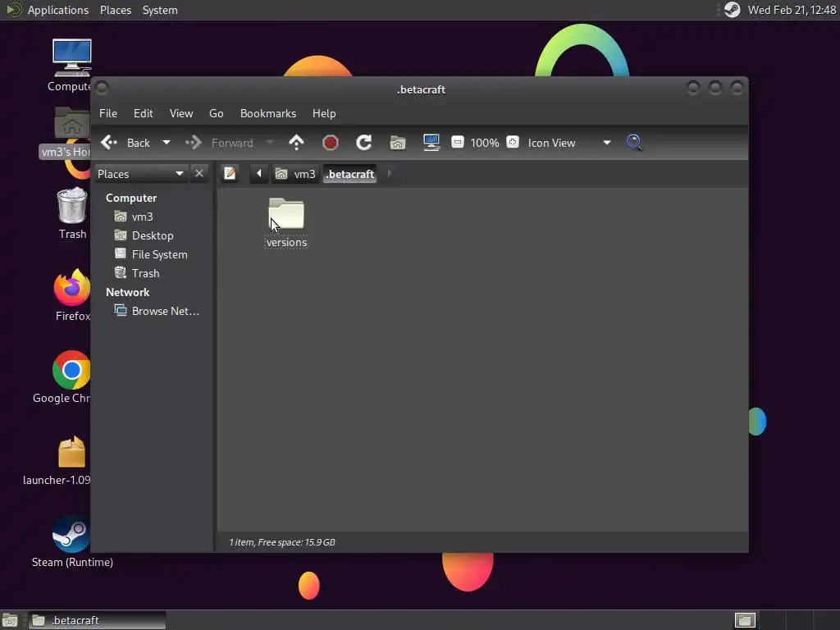This screenshot has height=630, width=840.
Task: Open the Home folder toolbar icon
Action: click(x=398, y=143)
